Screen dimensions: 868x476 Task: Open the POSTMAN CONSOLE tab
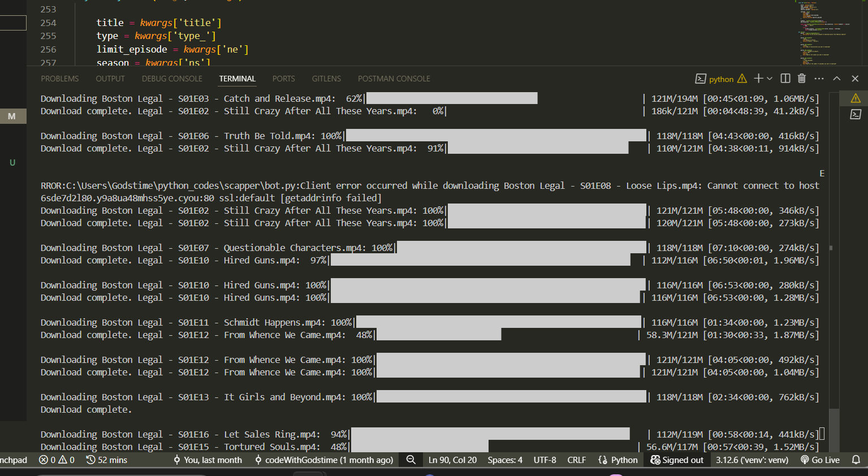394,79
